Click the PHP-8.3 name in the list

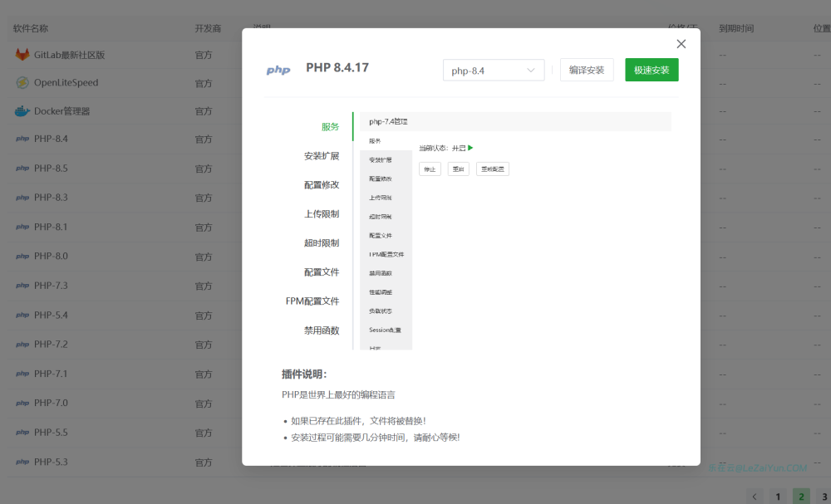[x=51, y=198]
